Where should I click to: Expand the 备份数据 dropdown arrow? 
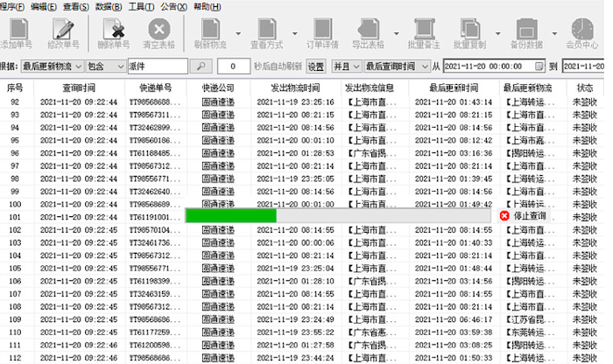click(554, 33)
